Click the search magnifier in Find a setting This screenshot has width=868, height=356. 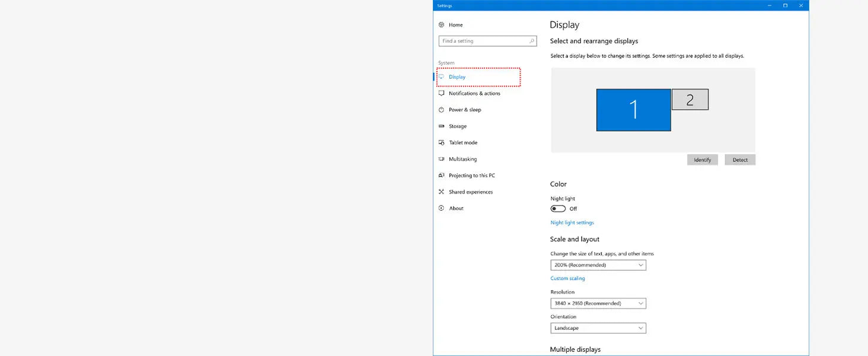click(x=532, y=41)
